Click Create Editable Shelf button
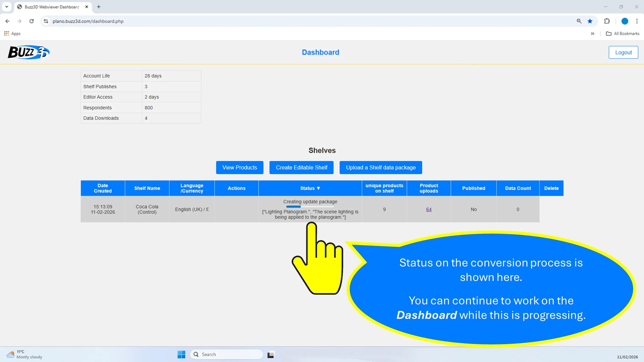Image resolution: width=644 pixels, height=362 pixels. (301, 168)
